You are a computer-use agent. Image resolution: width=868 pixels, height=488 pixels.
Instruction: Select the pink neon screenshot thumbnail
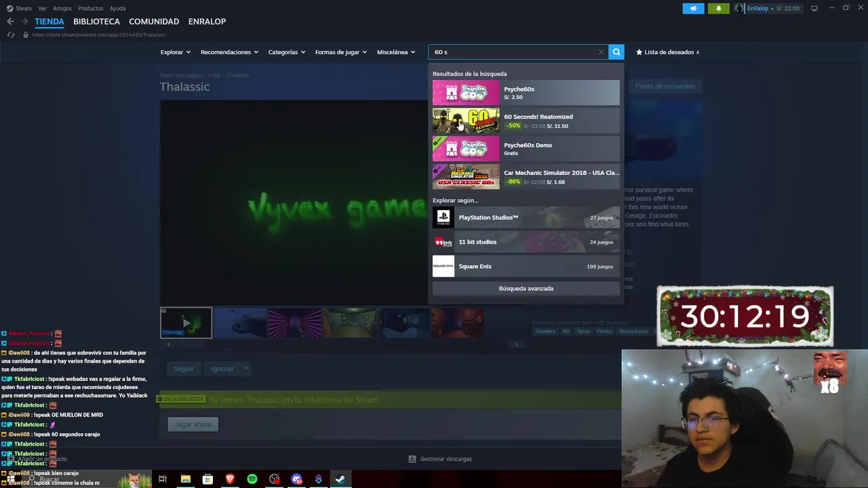tap(294, 323)
